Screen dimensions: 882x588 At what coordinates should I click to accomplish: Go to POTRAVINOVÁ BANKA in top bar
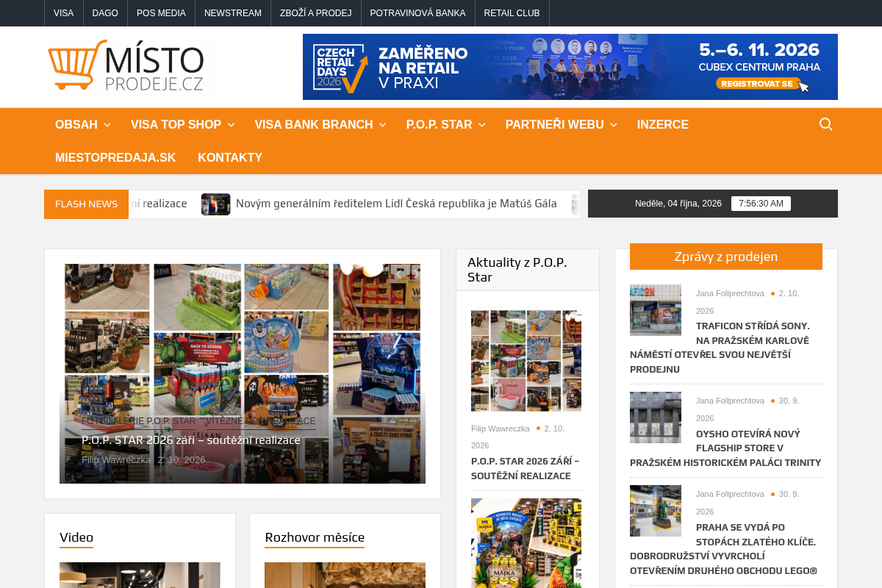(x=417, y=13)
